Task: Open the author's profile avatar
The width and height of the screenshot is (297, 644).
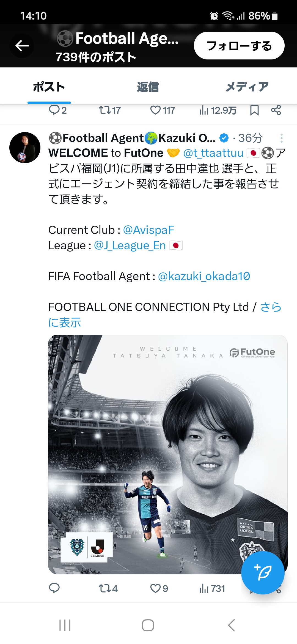Action: click(x=25, y=148)
